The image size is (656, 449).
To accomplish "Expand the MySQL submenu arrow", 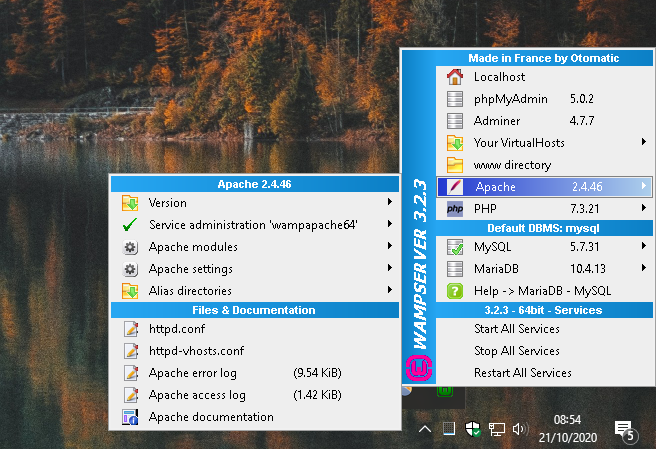I will point(644,246).
